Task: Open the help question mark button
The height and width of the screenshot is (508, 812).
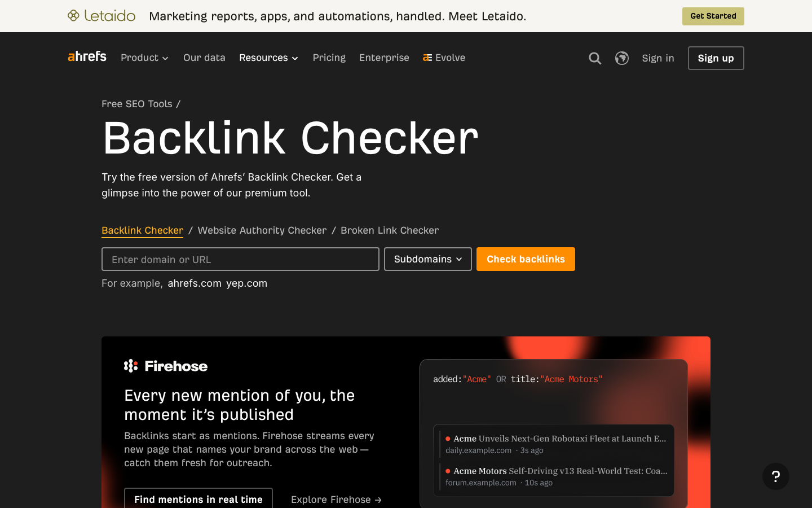Action: click(776, 476)
